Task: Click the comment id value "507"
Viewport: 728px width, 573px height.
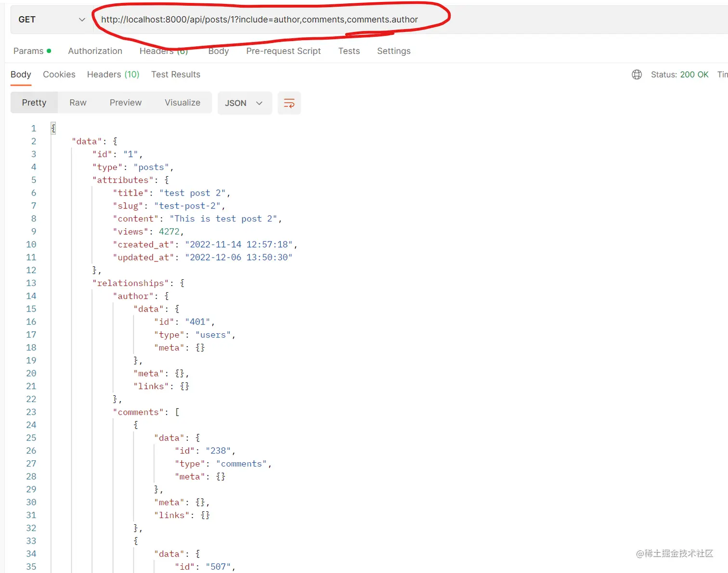Action: point(218,567)
